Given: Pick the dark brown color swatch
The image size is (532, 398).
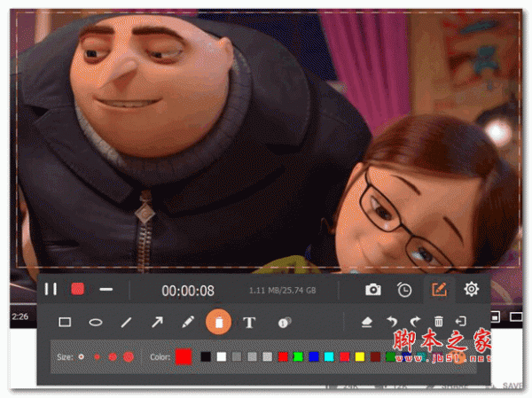Looking at the screenshot, I should [375, 356].
